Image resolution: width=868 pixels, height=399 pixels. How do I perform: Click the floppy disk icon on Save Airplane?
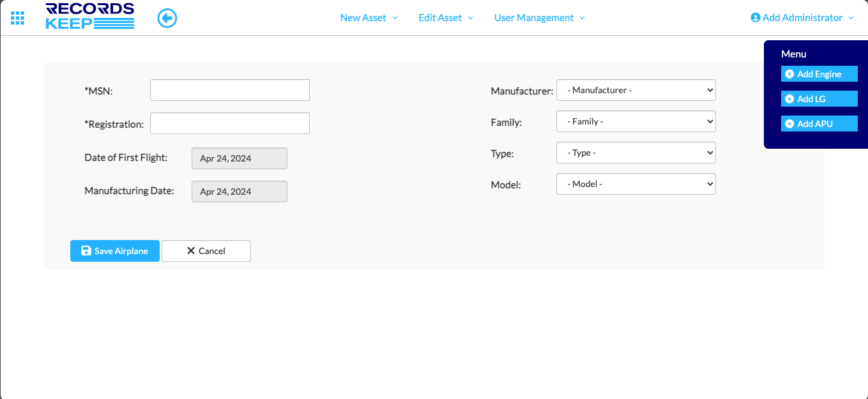(86, 251)
